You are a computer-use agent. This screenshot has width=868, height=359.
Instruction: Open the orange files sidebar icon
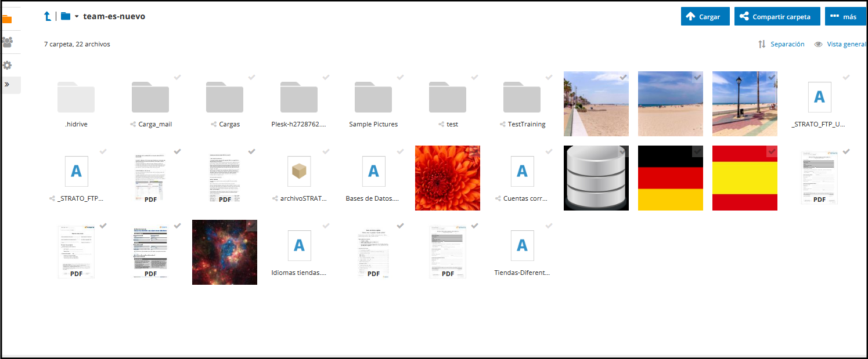pos(8,19)
